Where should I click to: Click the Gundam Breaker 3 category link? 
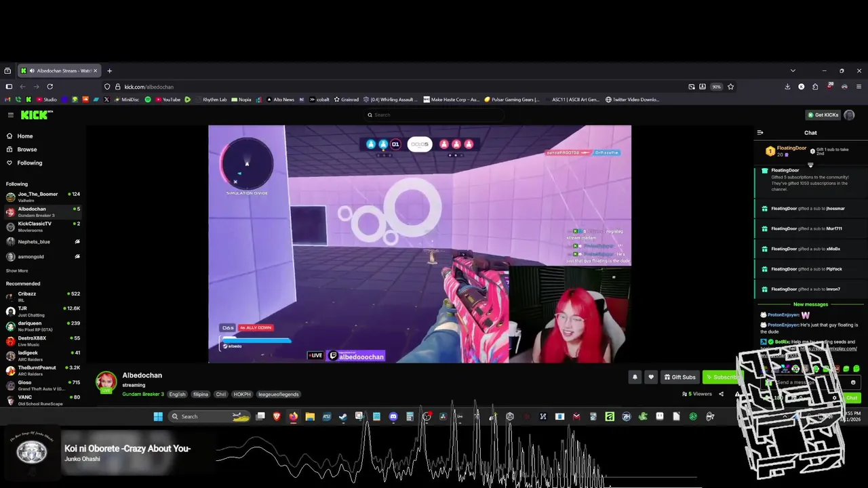coord(143,394)
